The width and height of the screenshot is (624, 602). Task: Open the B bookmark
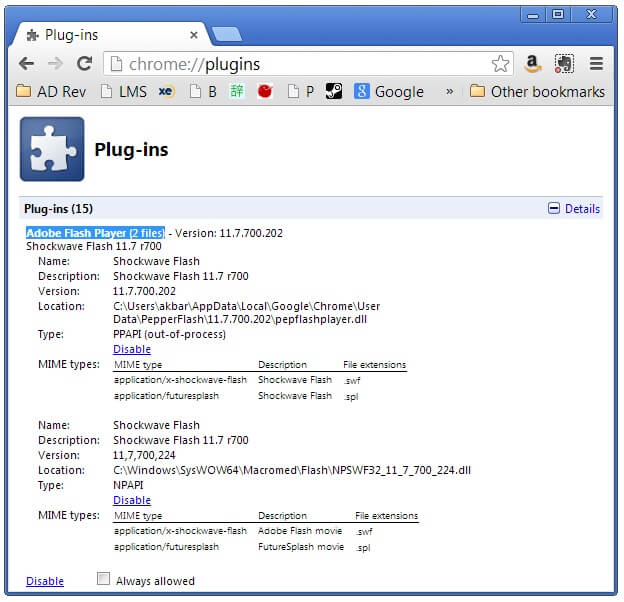pos(203,92)
